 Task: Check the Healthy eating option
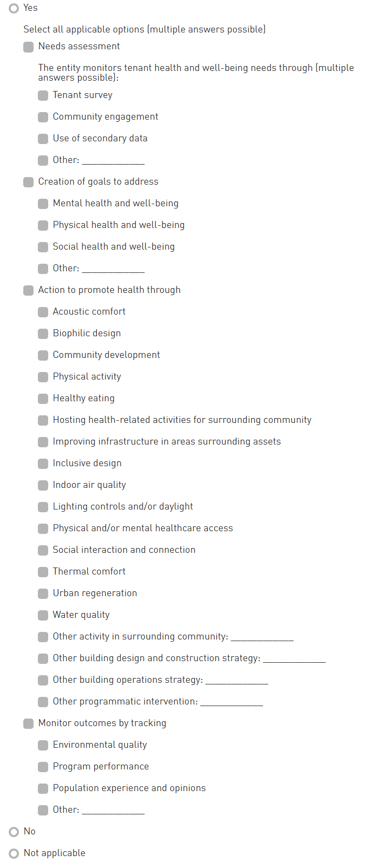pyautogui.click(x=43, y=399)
